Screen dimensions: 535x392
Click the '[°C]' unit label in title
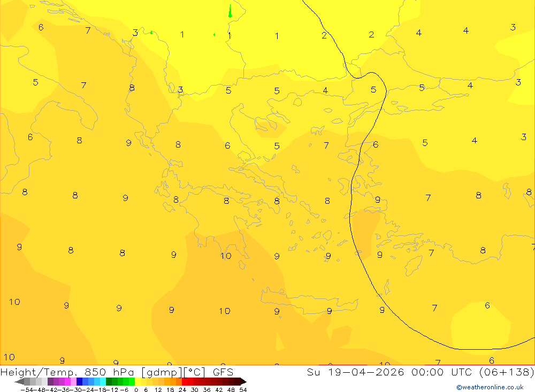click(195, 372)
